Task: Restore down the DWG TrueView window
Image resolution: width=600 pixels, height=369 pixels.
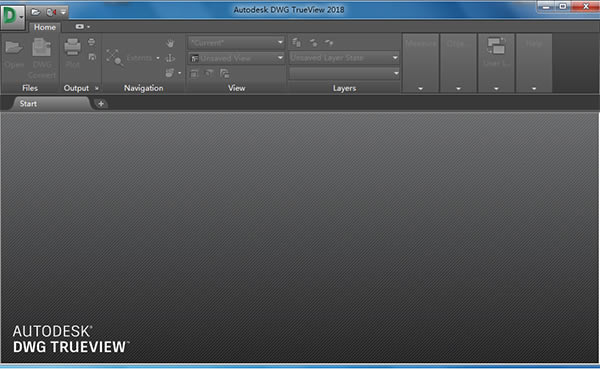Action: pyautogui.click(x=563, y=7)
